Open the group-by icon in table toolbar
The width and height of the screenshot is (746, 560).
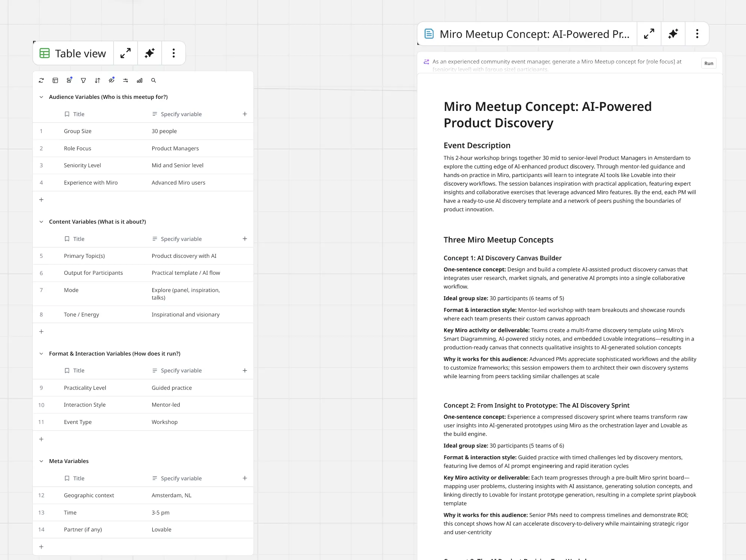click(x=69, y=80)
